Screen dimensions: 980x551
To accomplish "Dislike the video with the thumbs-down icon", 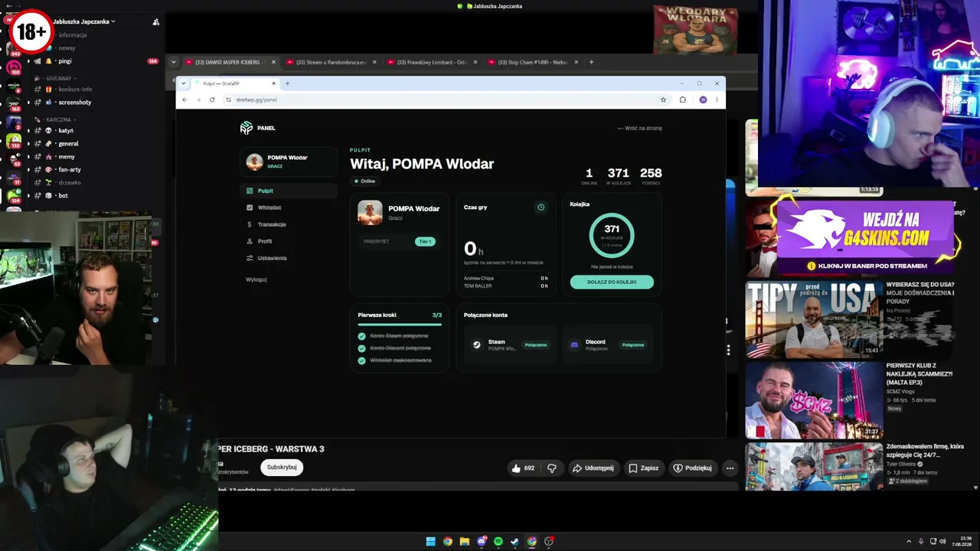I will [552, 468].
